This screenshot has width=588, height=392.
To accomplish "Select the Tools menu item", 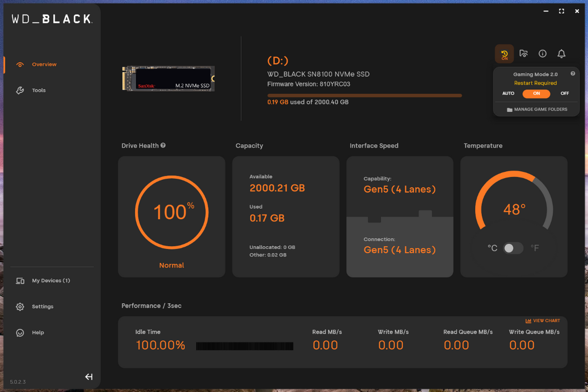I will click(x=39, y=90).
